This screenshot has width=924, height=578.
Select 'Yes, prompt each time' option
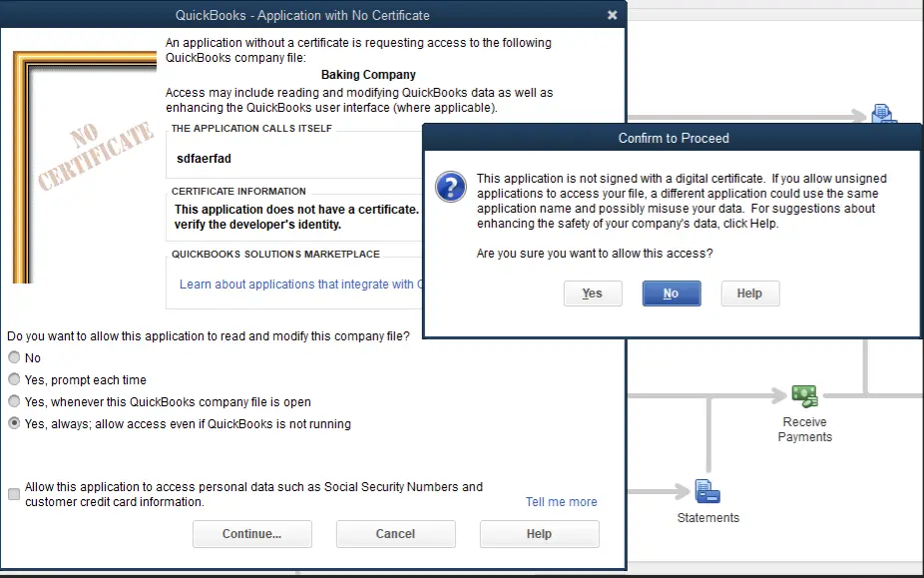pos(14,379)
